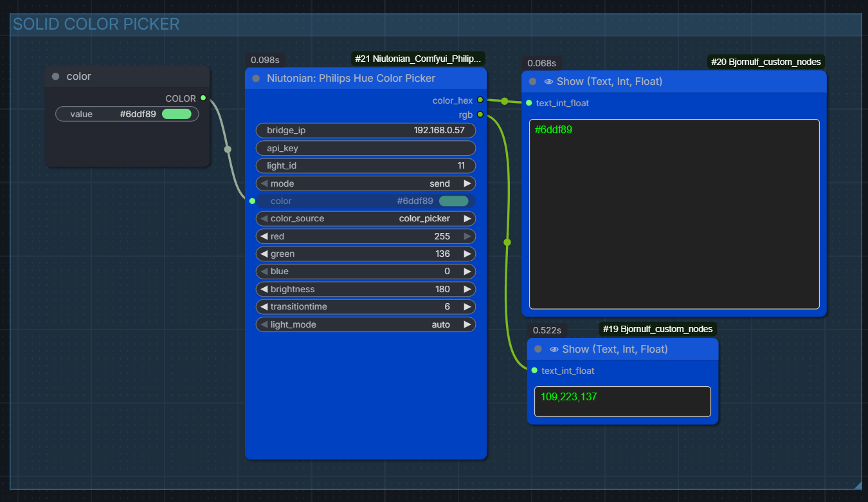Image resolution: width=868 pixels, height=502 pixels.
Task: Select previous light_mode option
Action: pos(264,324)
